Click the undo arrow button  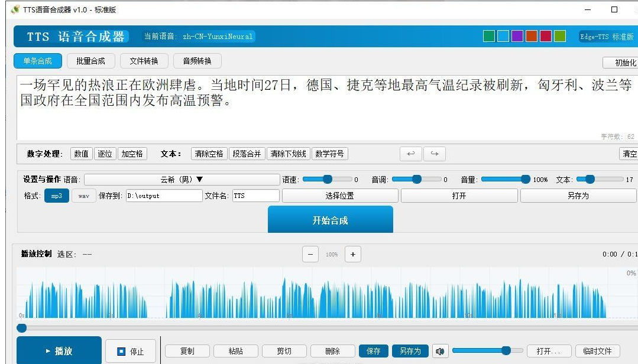pyautogui.click(x=411, y=154)
